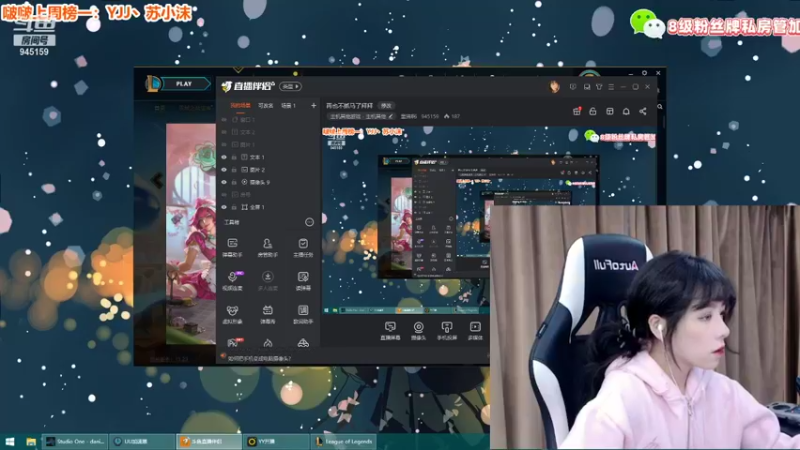The image size is (800, 450).
Task: Click the settings gear in League client
Action: tap(644, 73)
